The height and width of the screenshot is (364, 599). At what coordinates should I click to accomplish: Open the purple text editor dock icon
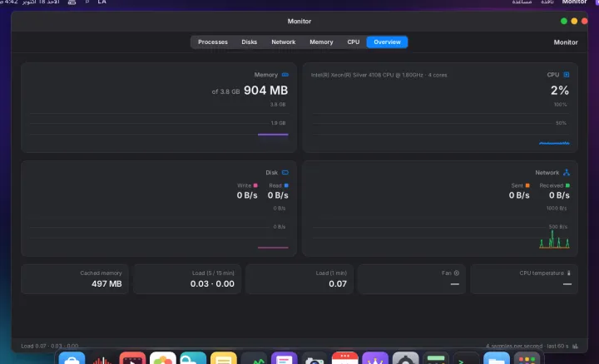click(x=285, y=359)
